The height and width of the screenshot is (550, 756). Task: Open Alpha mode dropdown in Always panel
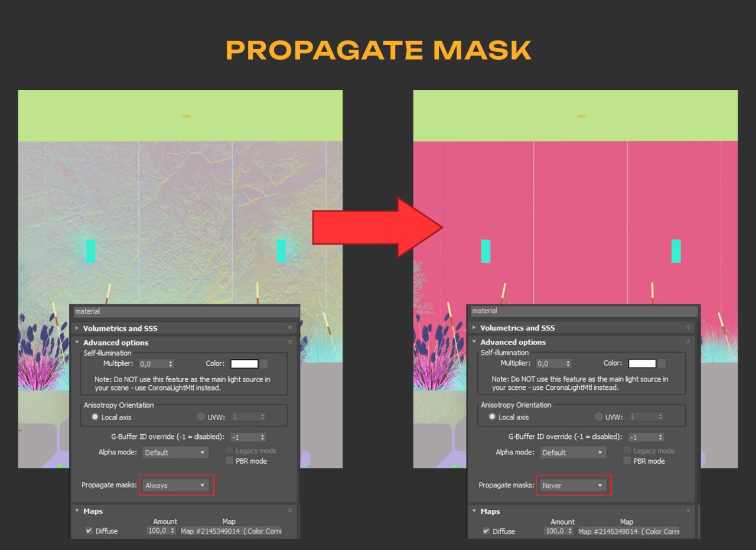(x=175, y=453)
